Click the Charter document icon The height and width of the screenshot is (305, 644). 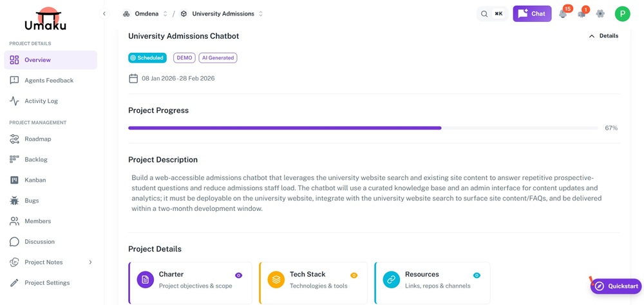pos(146,280)
